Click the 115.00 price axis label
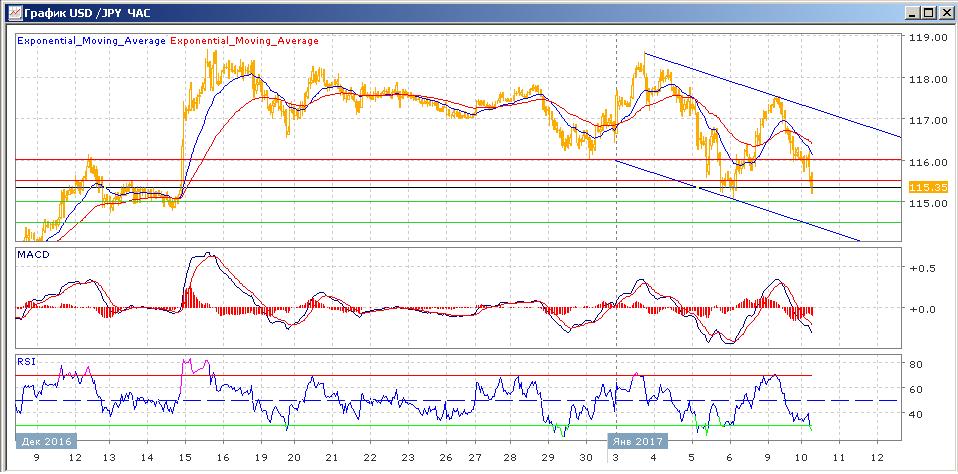This screenshot has height=474, width=958. click(x=929, y=203)
